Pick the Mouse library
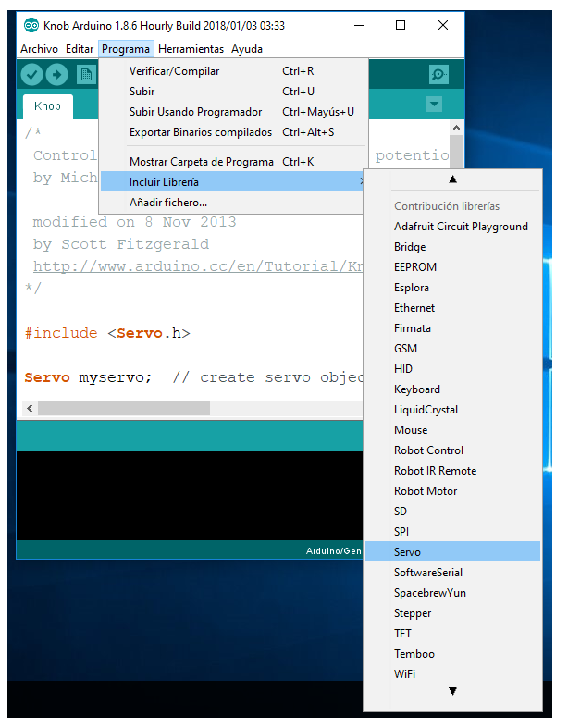 (452, 430)
